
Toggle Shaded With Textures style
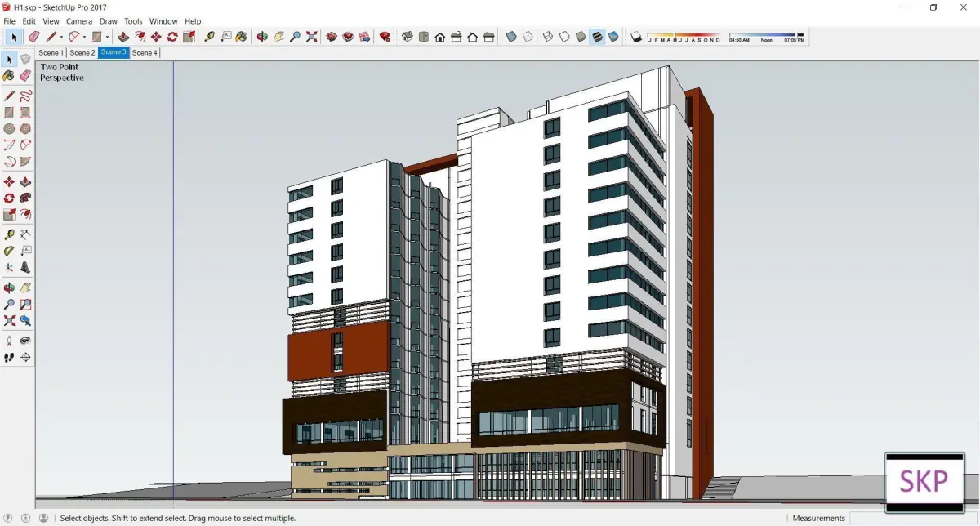(x=597, y=37)
